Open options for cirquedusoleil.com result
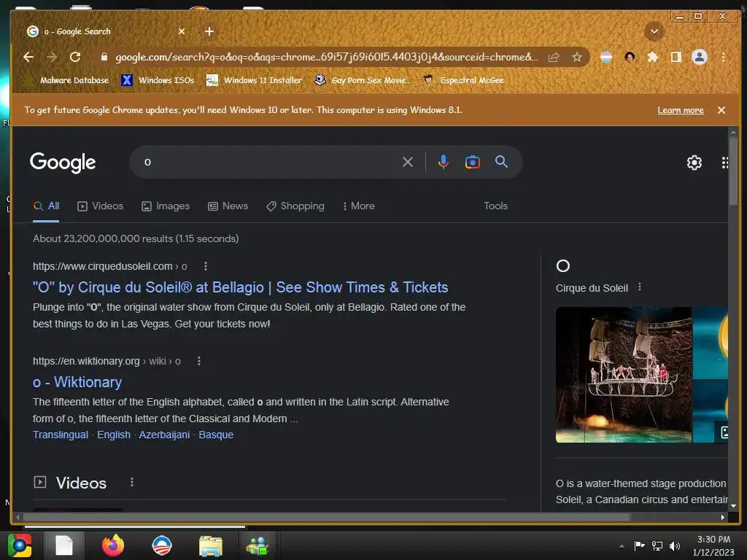747x560 pixels. coord(205,266)
